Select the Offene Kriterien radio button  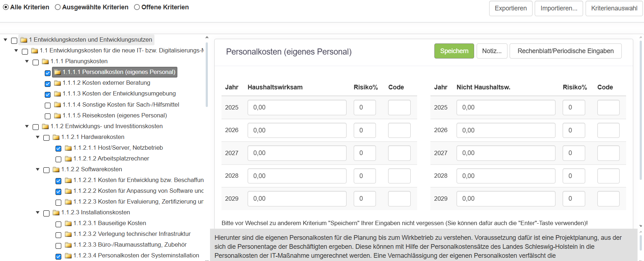point(137,7)
